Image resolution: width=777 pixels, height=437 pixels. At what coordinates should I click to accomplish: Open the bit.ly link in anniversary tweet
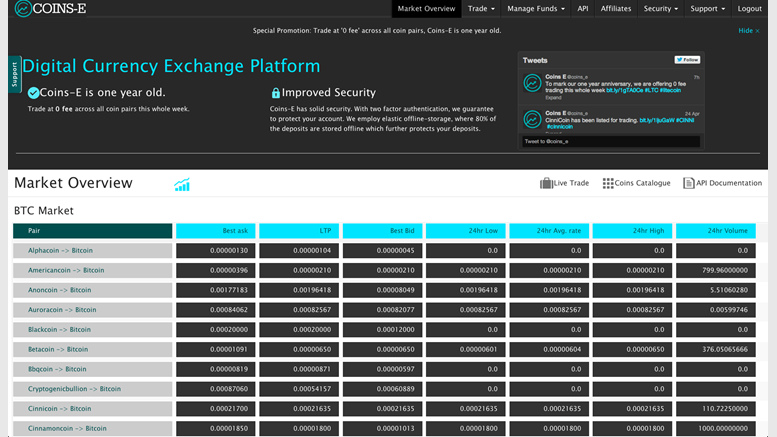tap(624, 91)
